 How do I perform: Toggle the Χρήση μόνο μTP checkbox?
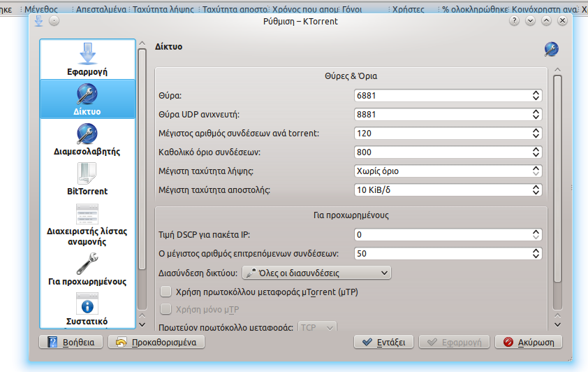pos(166,309)
